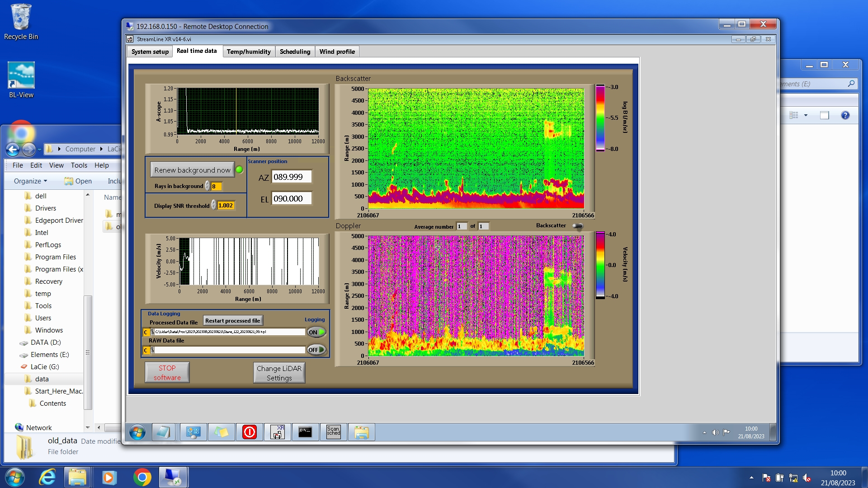
Task: Click the STOP software button
Action: tap(167, 373)
